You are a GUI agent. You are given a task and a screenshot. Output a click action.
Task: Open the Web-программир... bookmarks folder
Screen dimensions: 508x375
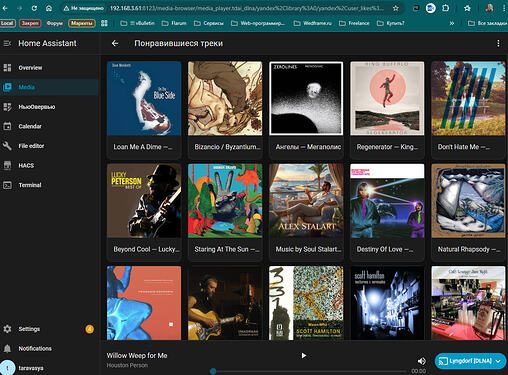coord(258,23)
